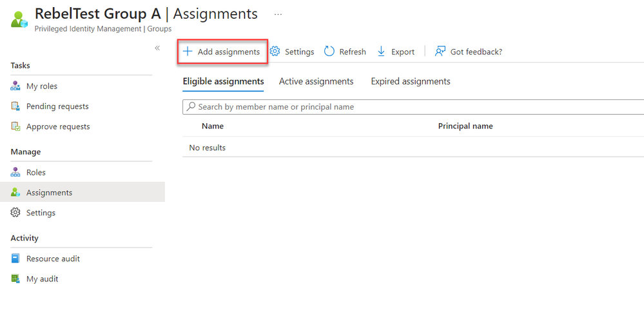Open the Settings gear in the toolbar
Image resolution: width=644 pixels, height=318 pixels.
pos(275,52)
